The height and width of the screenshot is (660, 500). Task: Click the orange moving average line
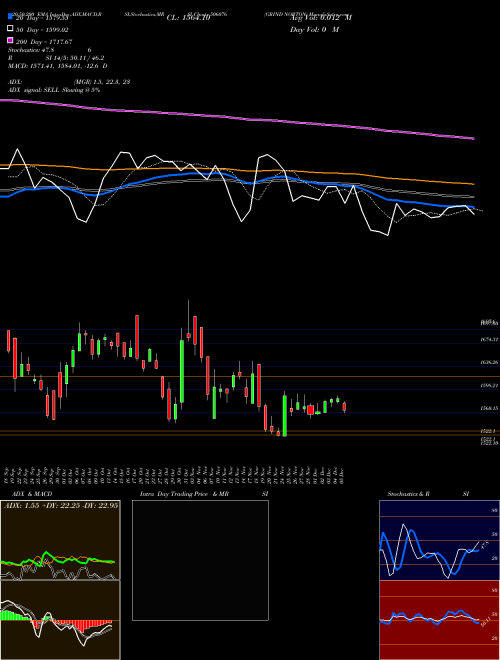point(237,170)
